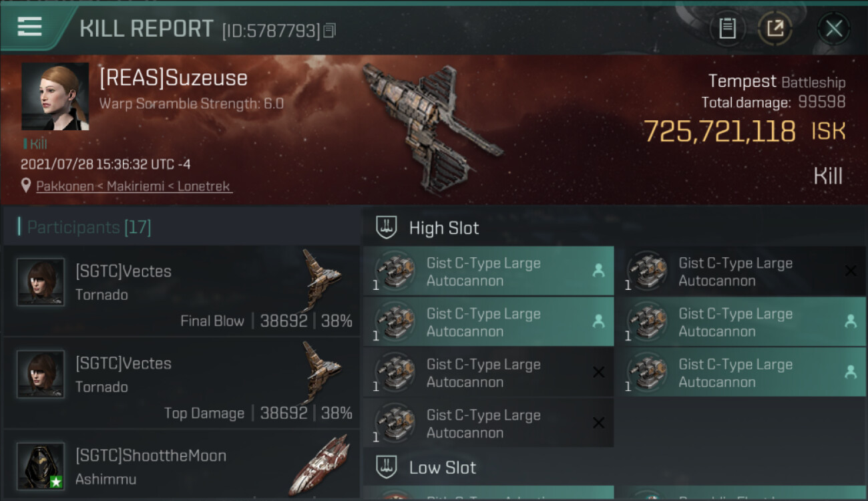The width and height of the screenshot is (868, 501).
Task: Click X on bottom-left Autocannon item
Action: [598, 423]
